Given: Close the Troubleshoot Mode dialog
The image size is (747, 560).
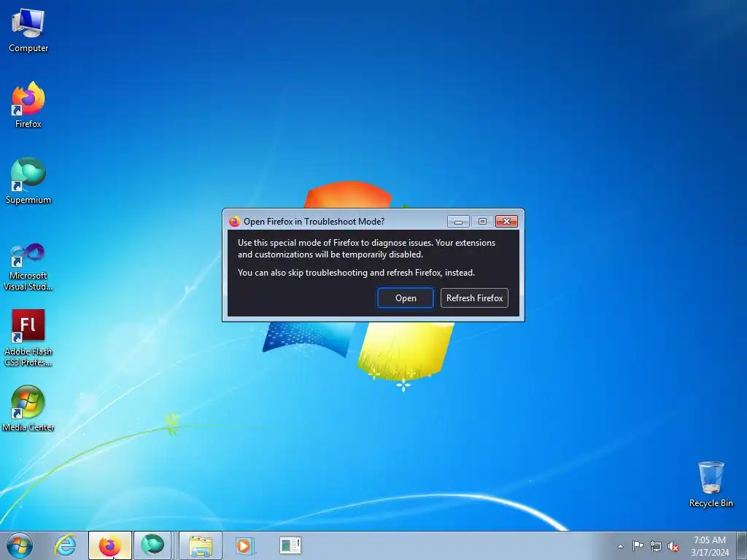Looking at the screenshot, I should tap(506, 222).
